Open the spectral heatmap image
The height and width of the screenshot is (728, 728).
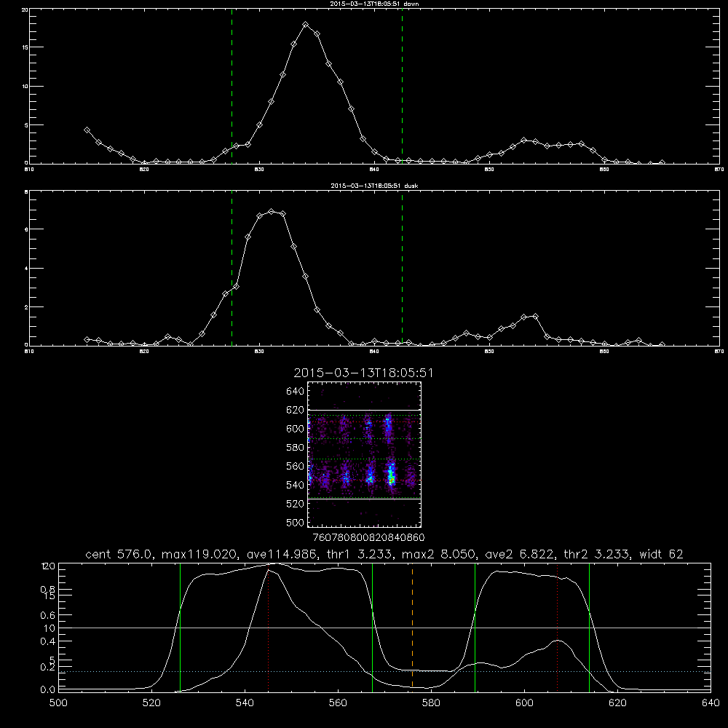[x=365, y=454]
